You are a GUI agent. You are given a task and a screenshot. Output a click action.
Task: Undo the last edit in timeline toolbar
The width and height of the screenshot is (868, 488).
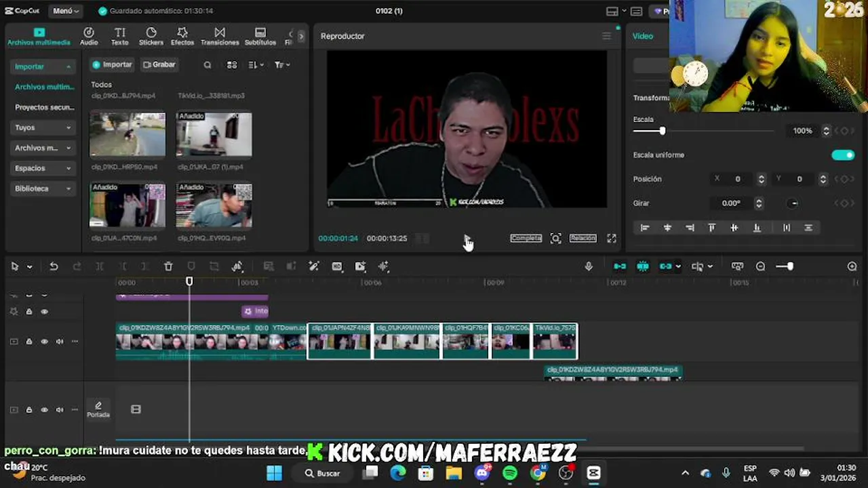coord(54,266)
